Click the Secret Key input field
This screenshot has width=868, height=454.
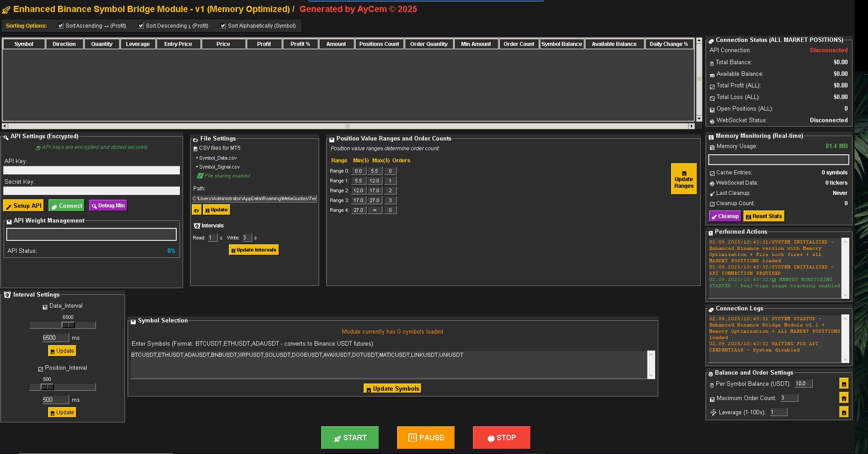[91, 190]
